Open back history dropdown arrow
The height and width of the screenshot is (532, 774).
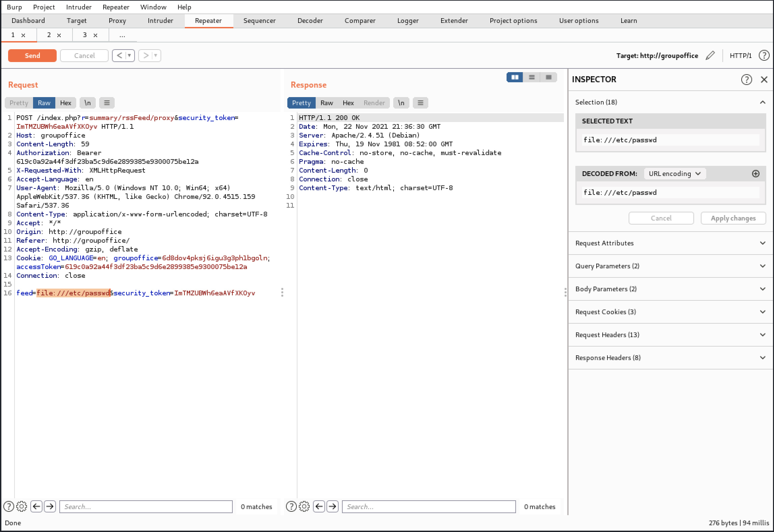coord(130,56)
